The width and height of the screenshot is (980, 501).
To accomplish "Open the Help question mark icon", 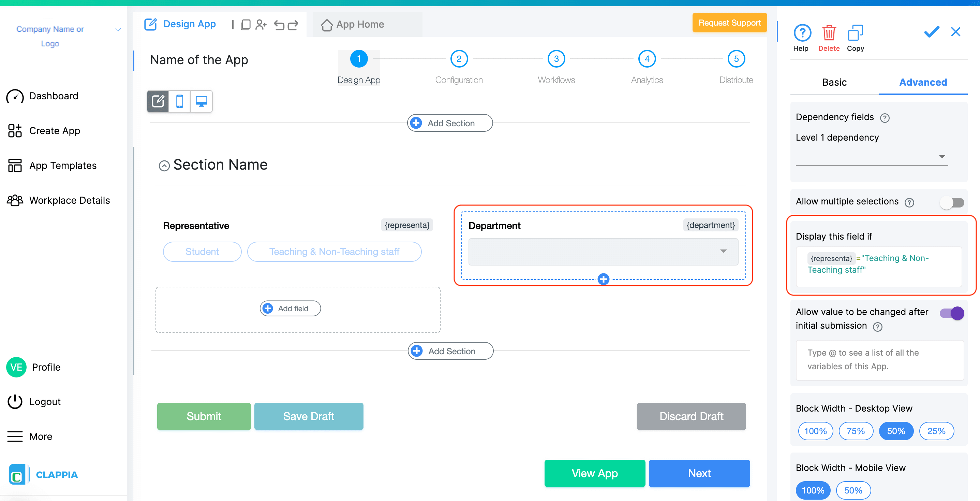I will [x=802, y=33].
